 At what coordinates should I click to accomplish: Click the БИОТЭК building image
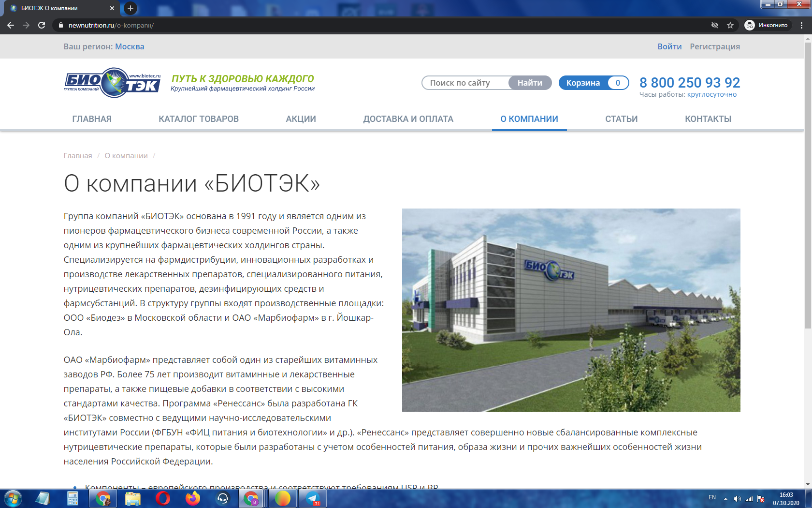(x=571, y=310)
